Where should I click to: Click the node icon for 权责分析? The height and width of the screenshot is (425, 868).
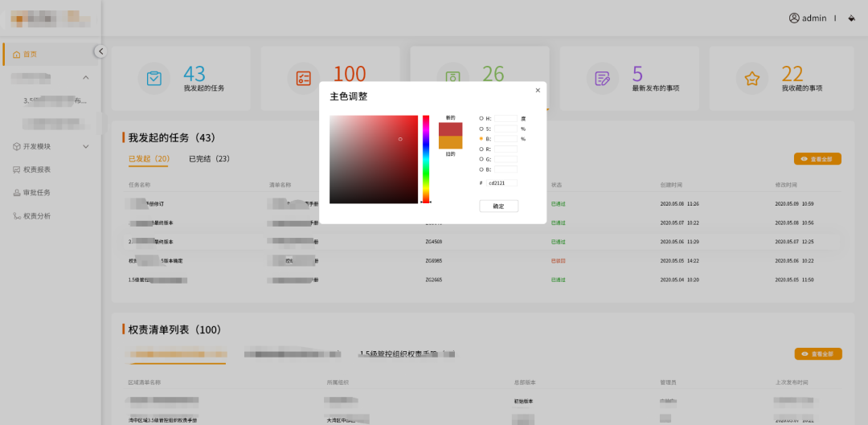tap(17, 216)
